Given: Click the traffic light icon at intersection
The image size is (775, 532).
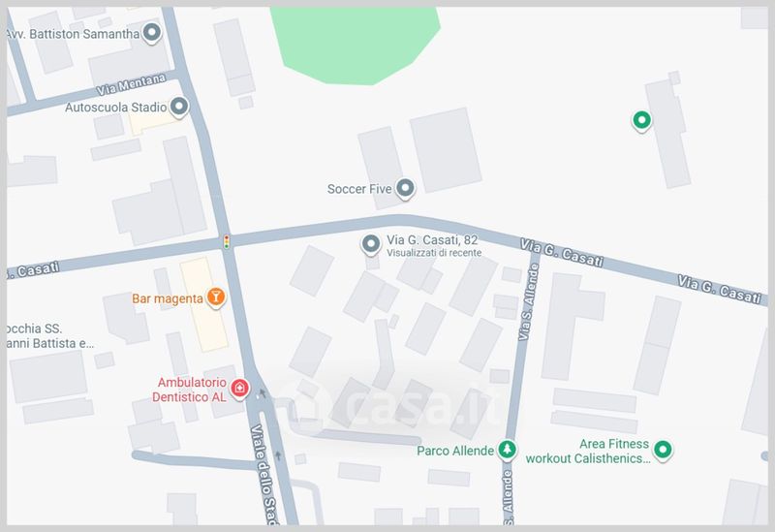Looking at the screenshot, I should tap(227, 241).
